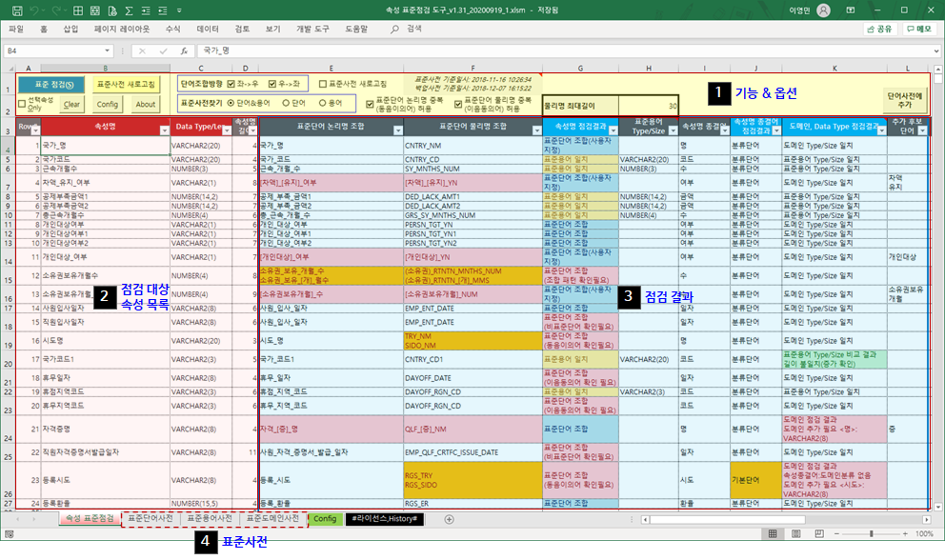
Task: Click the cancel entry X icon
Action: point(142,51)
